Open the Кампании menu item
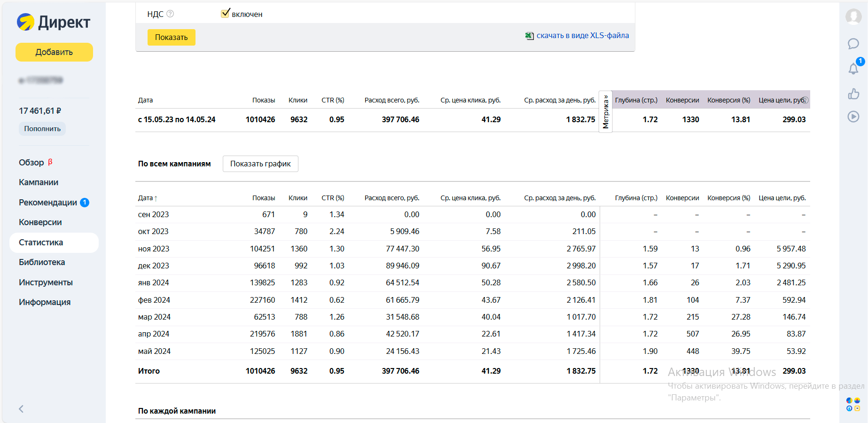This screenshot has height=423, width=868. [39, 182]
